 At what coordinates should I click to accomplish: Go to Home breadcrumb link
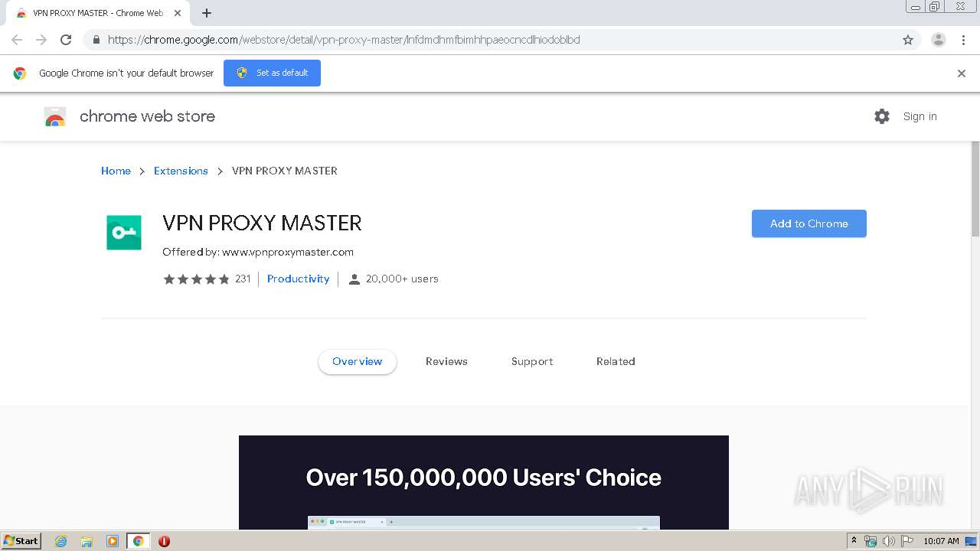(x=116, y=171)
